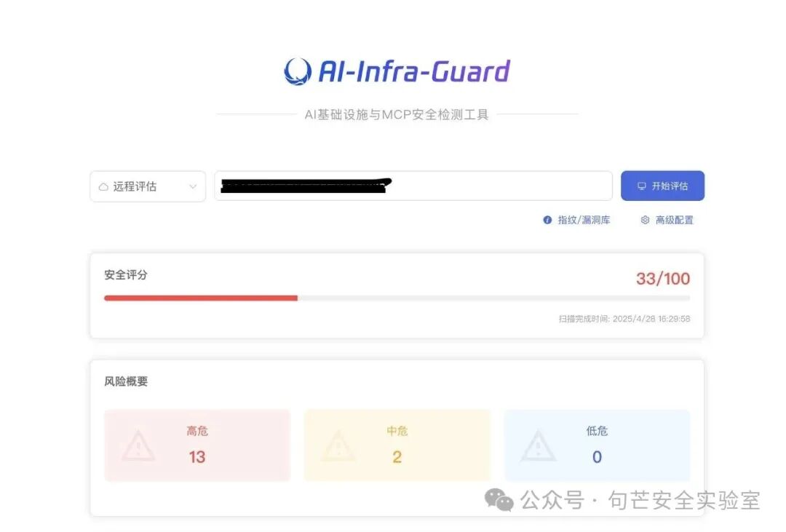The height and width of the screenshot is (532, 786).
Task: Click the cloud icon beside 远程评估
Action: (103, 186)
